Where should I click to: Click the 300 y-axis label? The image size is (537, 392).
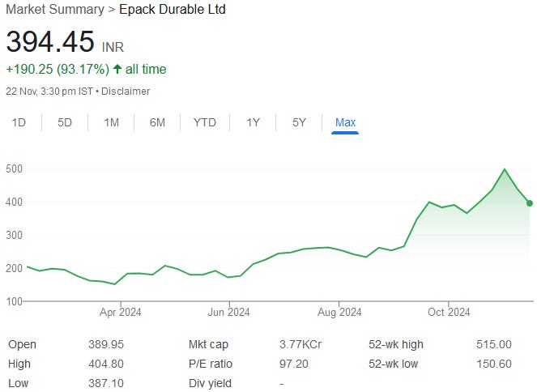(x=14, y=235)
